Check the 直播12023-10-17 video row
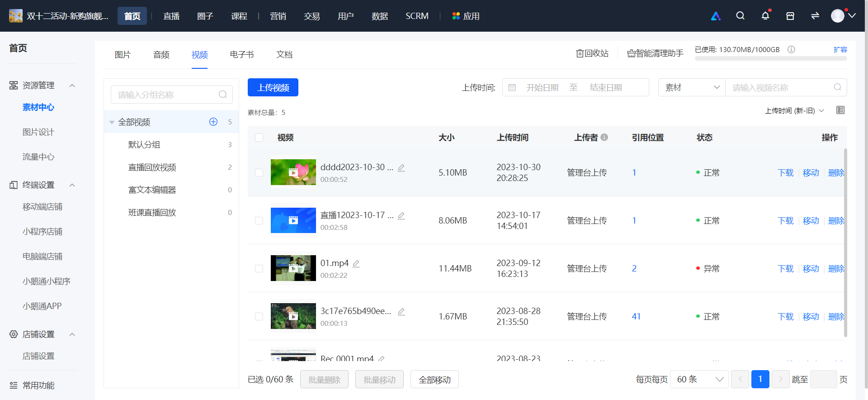 pyautogui.click(x=259, y=220)
